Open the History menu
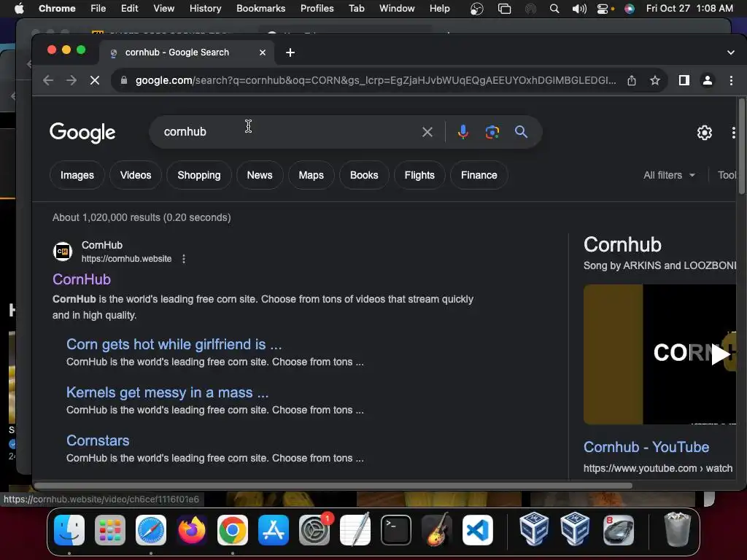747x560 pixels. click(205, 9)
